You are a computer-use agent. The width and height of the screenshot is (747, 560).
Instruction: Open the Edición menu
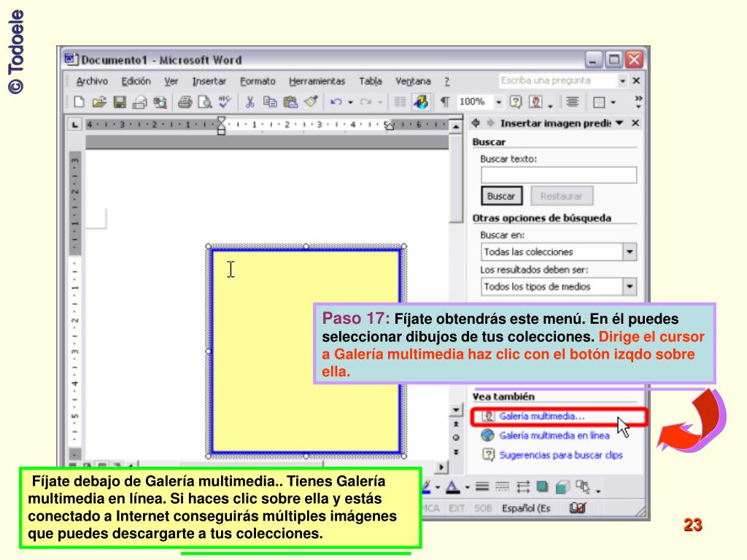136,82
